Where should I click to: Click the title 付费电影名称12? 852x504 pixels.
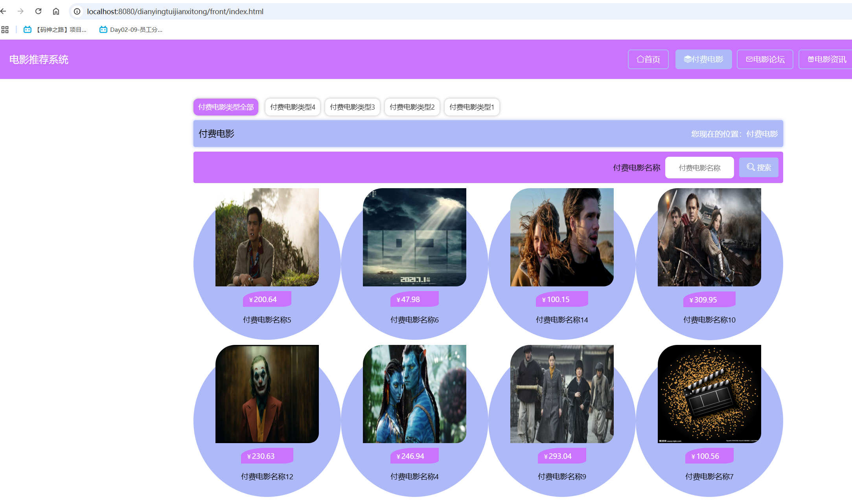[267, 477]
